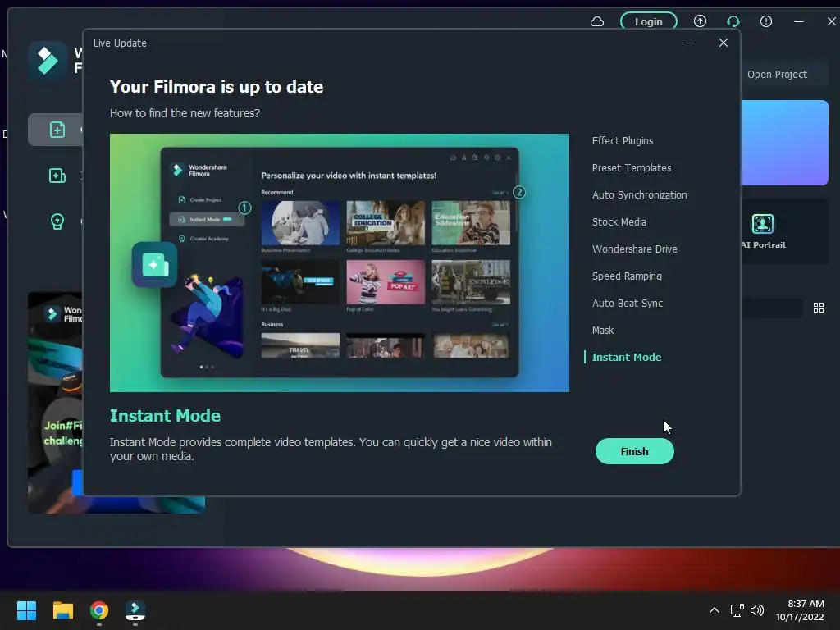Open Google Chrome from the taskbar
Image resolution: width=840 pixels, height=630 pixels.
[99, 610]
